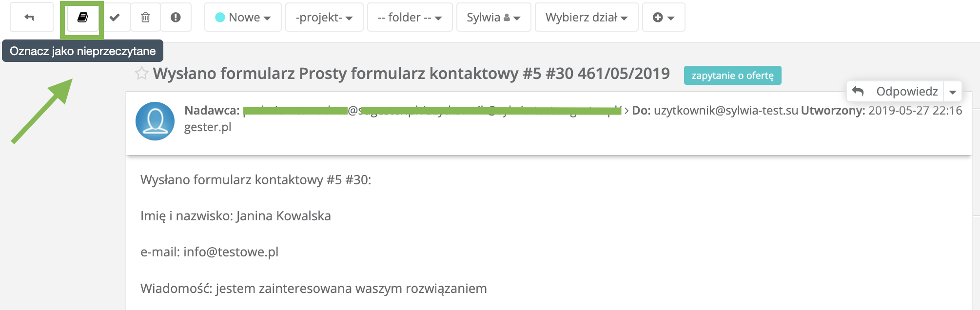Open the plus circle dropdown menu

point(663,18)
